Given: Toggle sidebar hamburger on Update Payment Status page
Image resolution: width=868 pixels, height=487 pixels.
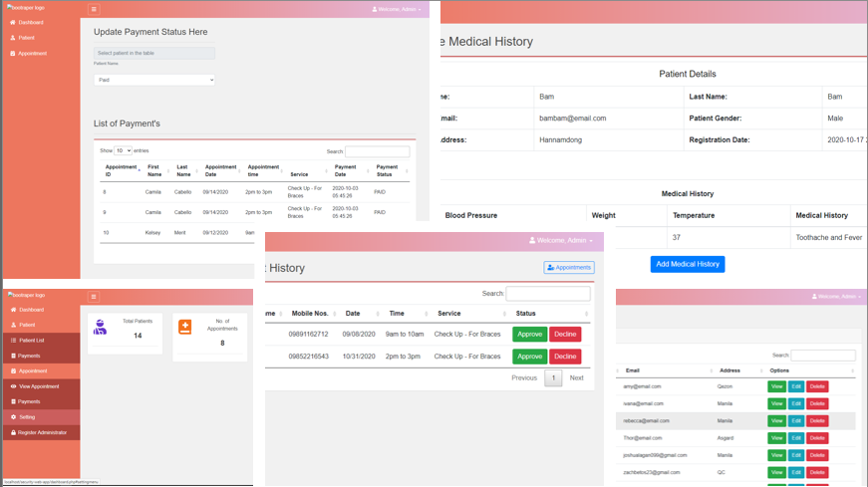Looking at the screenshot, I should (94, 9).
